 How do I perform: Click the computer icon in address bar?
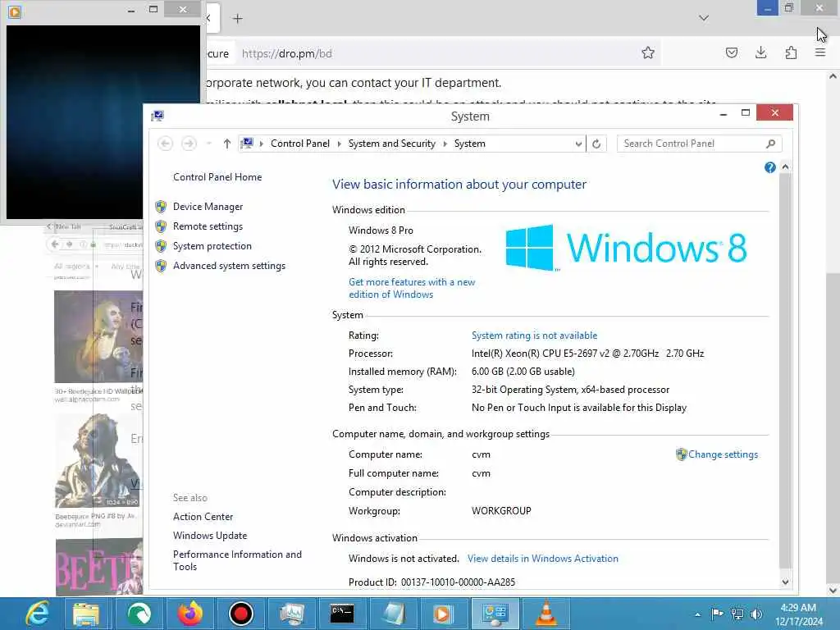coord(247,143)
